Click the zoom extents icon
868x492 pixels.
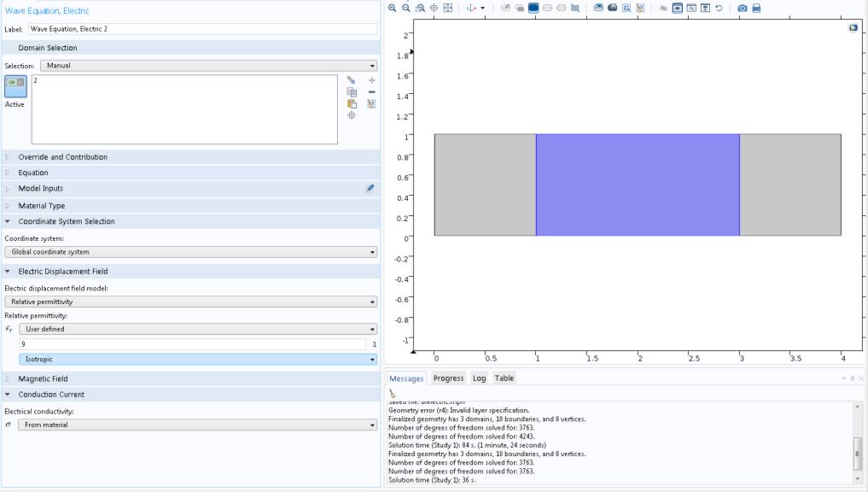coord(448,9)
